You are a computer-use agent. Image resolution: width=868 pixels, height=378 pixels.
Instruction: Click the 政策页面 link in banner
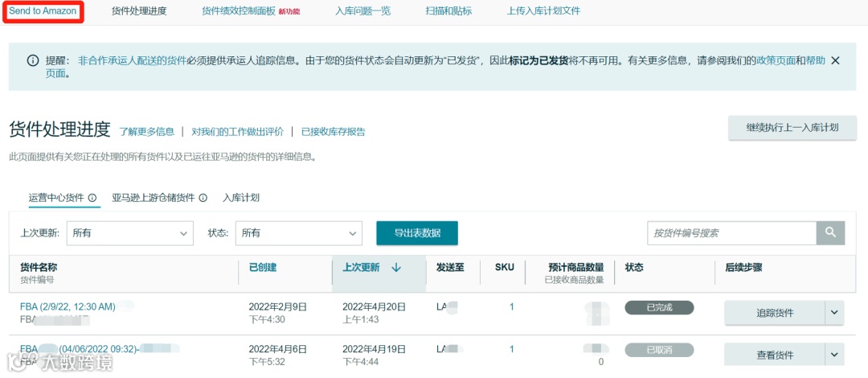point(776,60)
